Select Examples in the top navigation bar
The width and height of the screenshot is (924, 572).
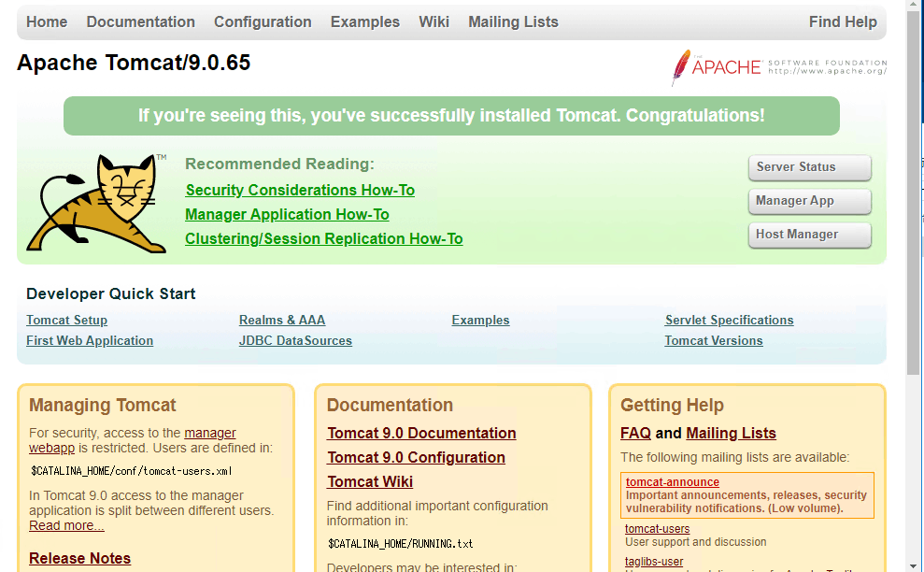coord(364,21)
